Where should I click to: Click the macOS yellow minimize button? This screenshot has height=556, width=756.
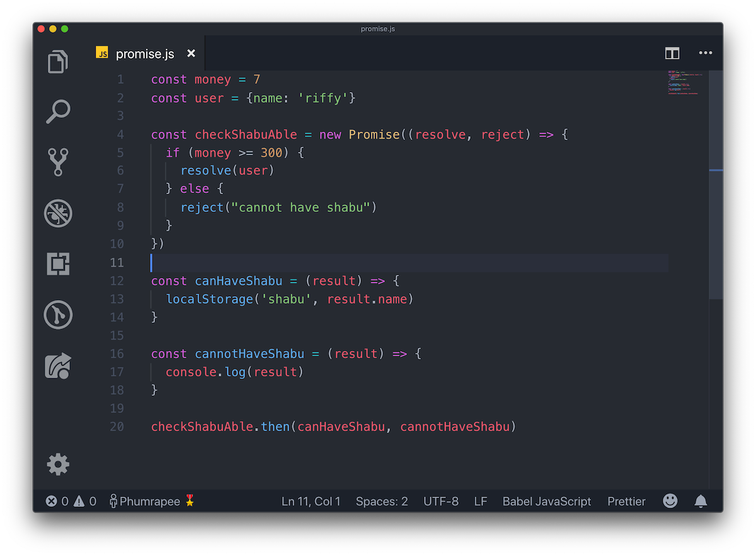click(x=53, y=29)
